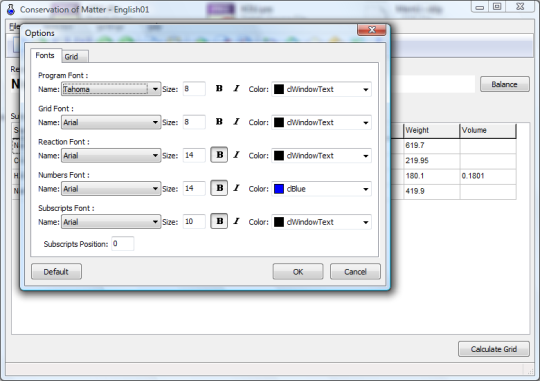Open Subscripts Font color dropdown
The width and height of the screenshot is (540, 381).
322,222
